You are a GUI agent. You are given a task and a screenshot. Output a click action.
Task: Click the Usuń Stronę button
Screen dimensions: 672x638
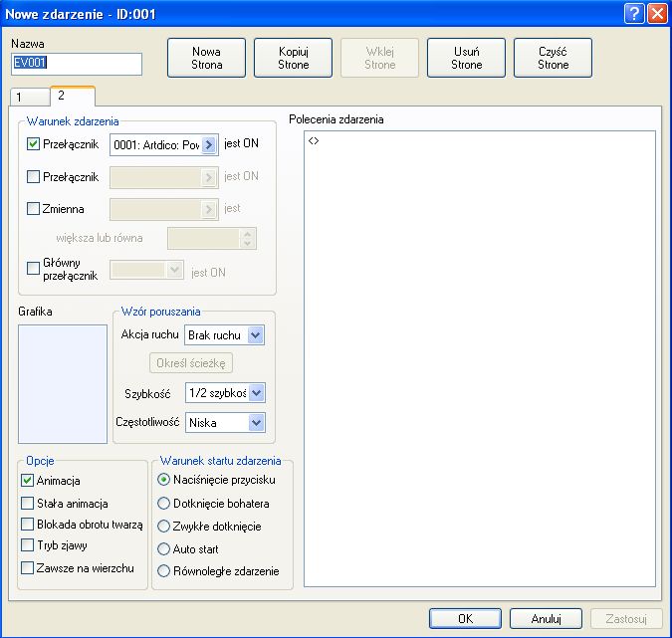[466, 58]
